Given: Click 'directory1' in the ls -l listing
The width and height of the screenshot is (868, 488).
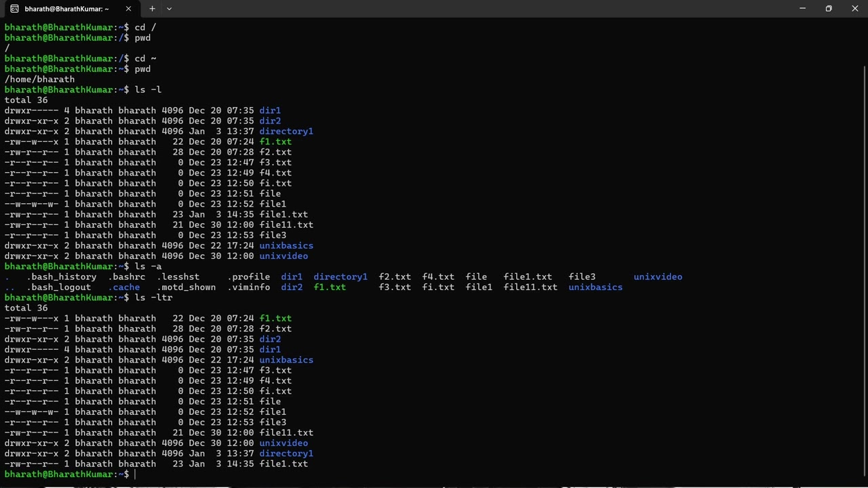Looking at the screenshot, I should click(286, 131).
